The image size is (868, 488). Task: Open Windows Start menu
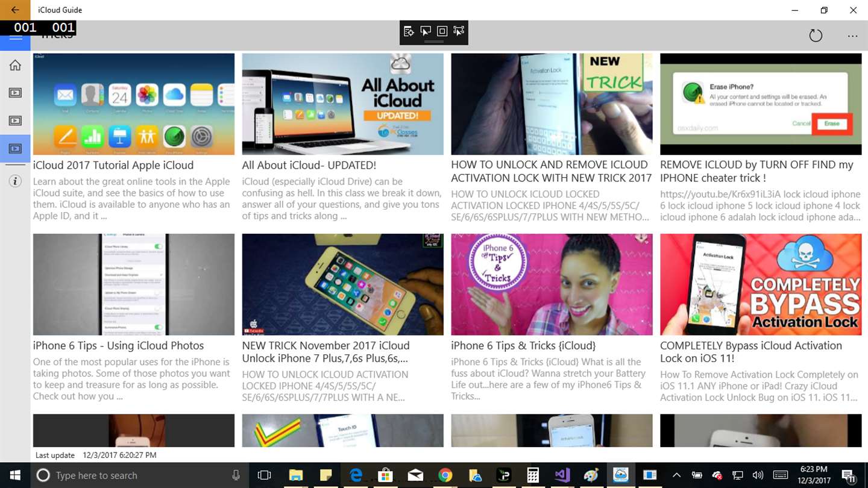[14, 475]
